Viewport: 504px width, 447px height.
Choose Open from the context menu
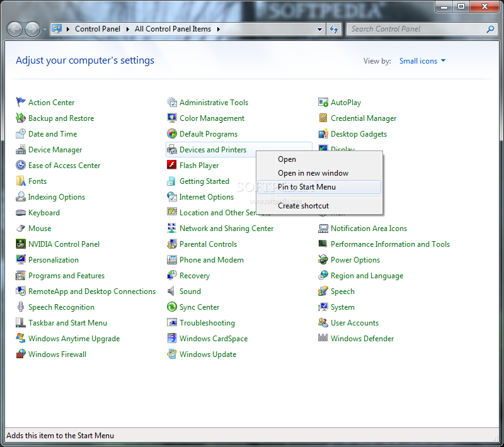click(319, 159)
